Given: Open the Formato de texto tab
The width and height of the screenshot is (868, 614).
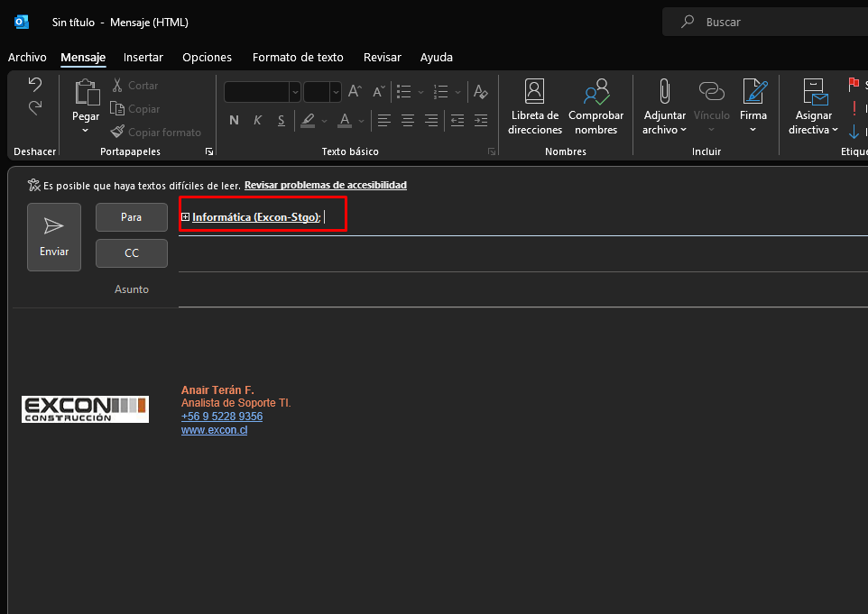Looking at the screenshot, I should [x=298, y=58].
